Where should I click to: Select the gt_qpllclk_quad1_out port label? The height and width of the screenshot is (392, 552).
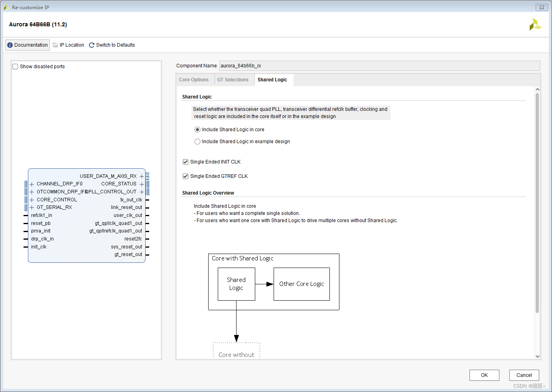pyautogui.click(x=118, y=223)
